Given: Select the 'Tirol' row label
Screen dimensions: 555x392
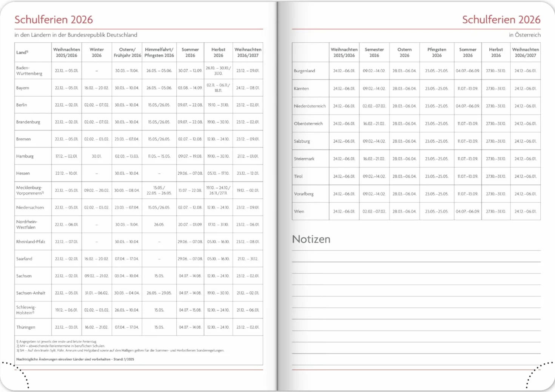Looking at the screenshot, I should (x=298, y=176).
